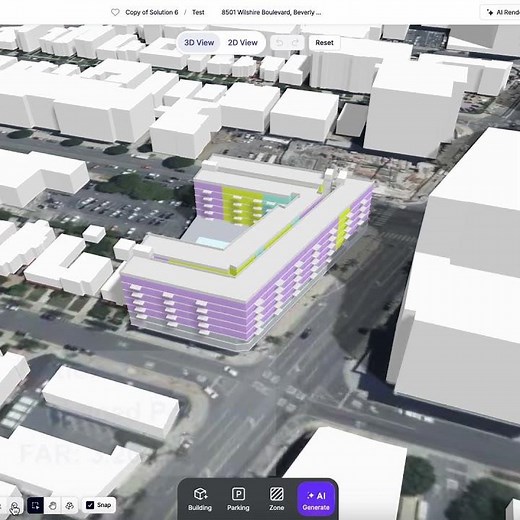Open the Test breadcrumb

(x=198, y=13)
